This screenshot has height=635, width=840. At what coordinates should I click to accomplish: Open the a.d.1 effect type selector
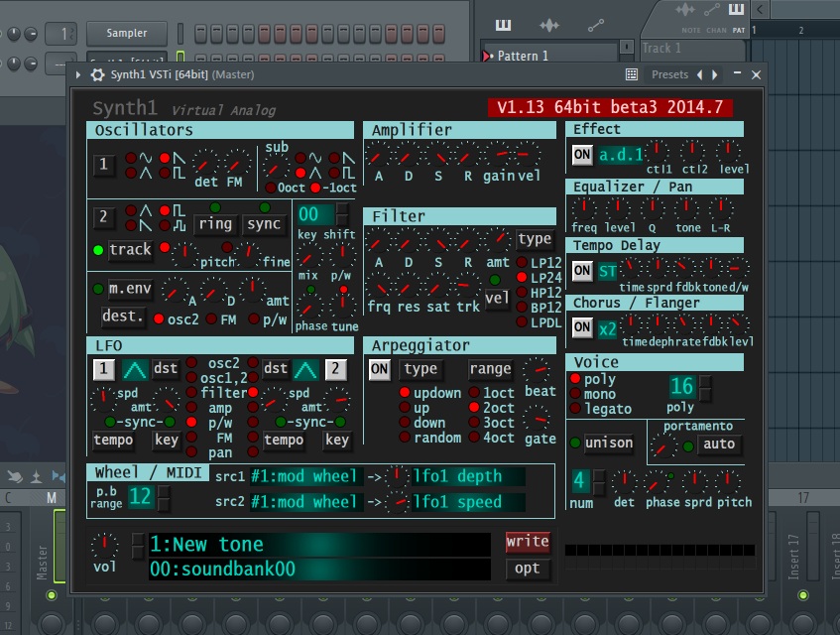[621, 155]
